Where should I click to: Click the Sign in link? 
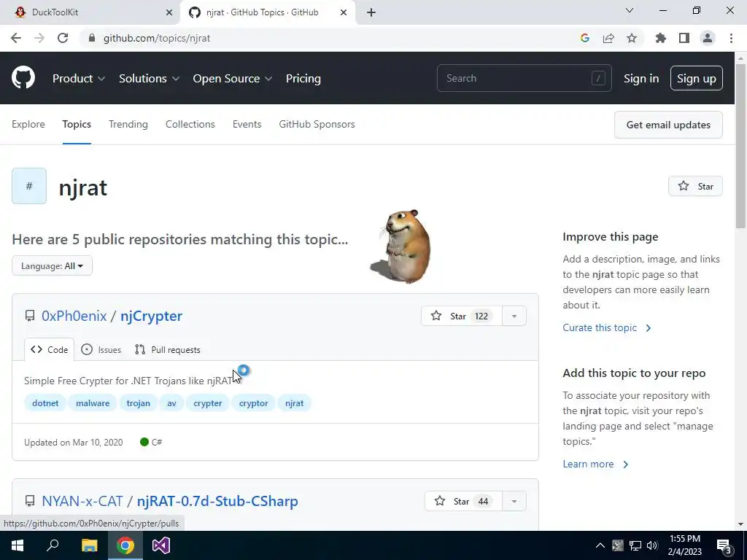641,78
